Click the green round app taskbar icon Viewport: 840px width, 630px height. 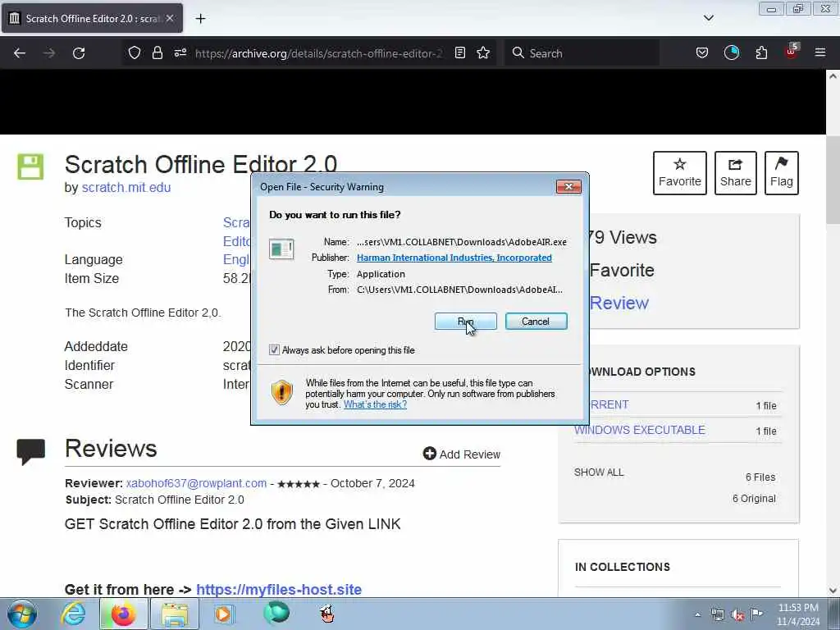tap(276, 614)
